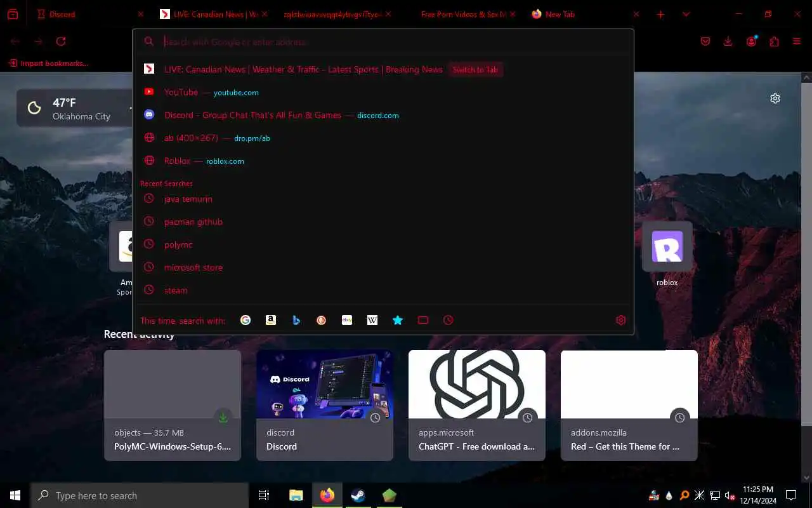Open the list all tabs dropdown
The image size is (812, 508).
[686, 14]
